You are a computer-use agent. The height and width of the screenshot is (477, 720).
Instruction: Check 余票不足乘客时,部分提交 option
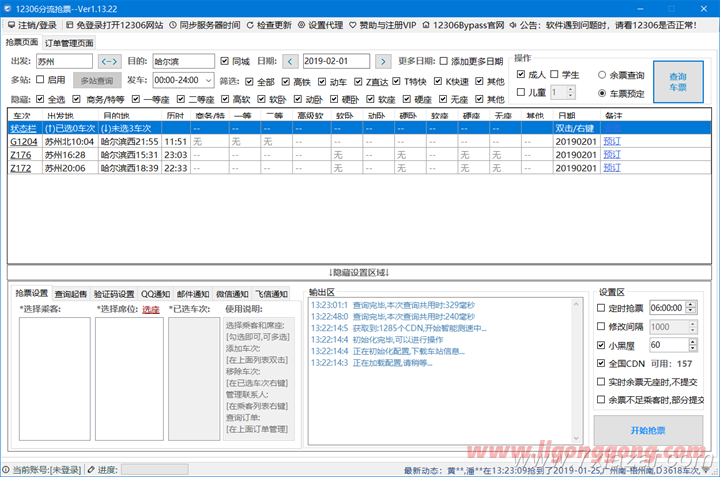point(601,399)
